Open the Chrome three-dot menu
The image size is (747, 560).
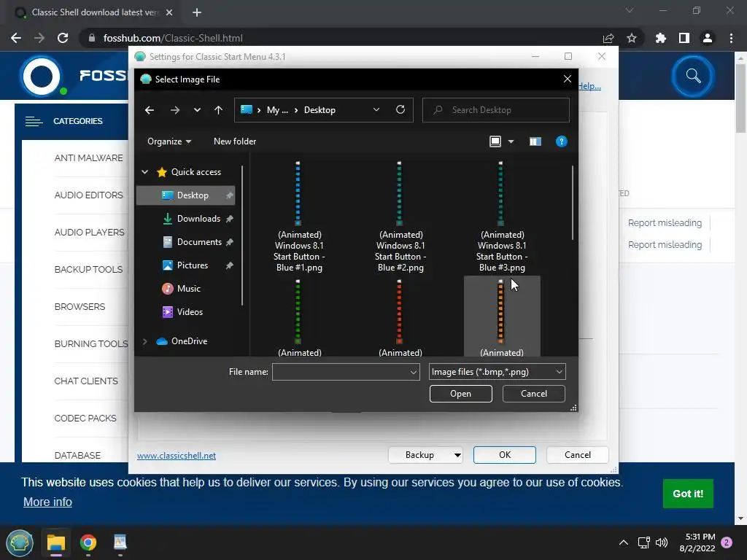point(731,38)
